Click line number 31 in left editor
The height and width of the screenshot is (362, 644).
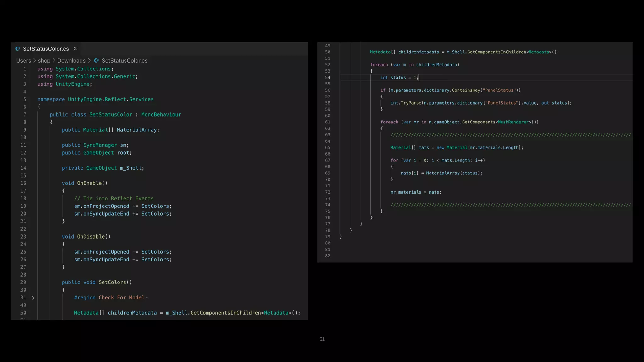coord(23,298)
